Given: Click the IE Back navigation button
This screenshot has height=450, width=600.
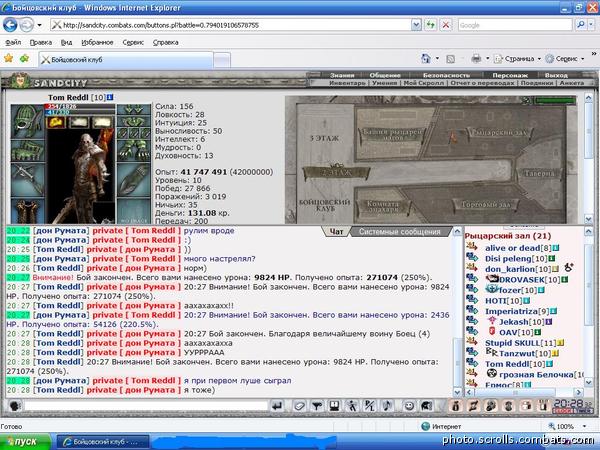Looking at the screenshot, I should [x=10, y=25].
